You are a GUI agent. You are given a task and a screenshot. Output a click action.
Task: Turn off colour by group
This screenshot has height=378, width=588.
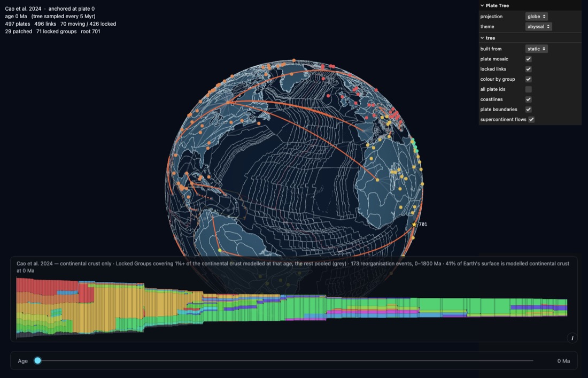[x=528, y=79]
